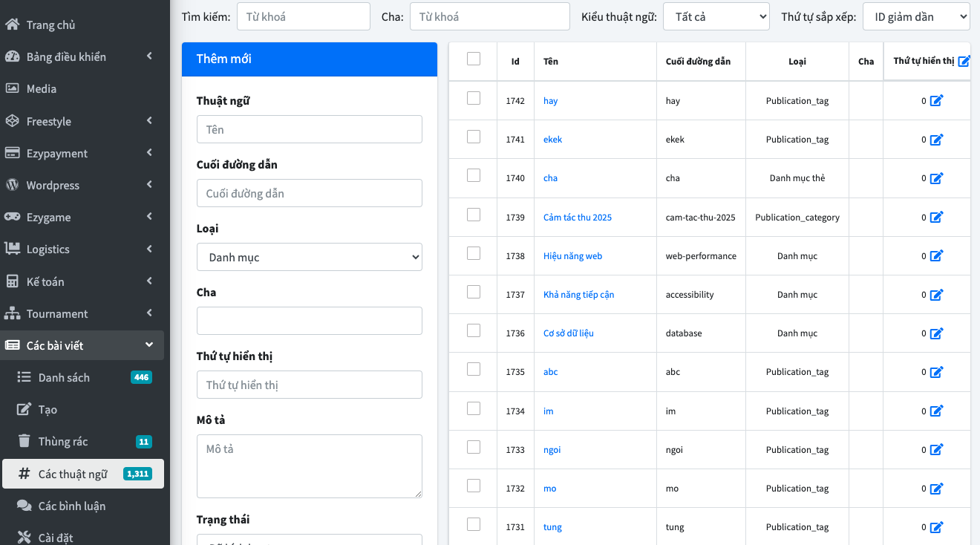Click the Khả năng tiếp cận link
This screenshot has width=980, height=545.
click(578, 295)
